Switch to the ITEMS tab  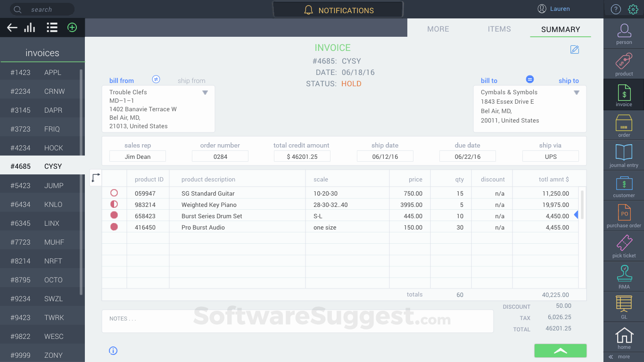(499, 29)
